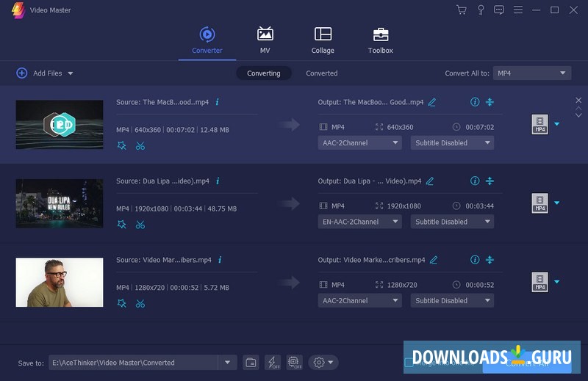The image size is (588, 381).
Task: Switch to the Collage tab
Action: point(323,40)
